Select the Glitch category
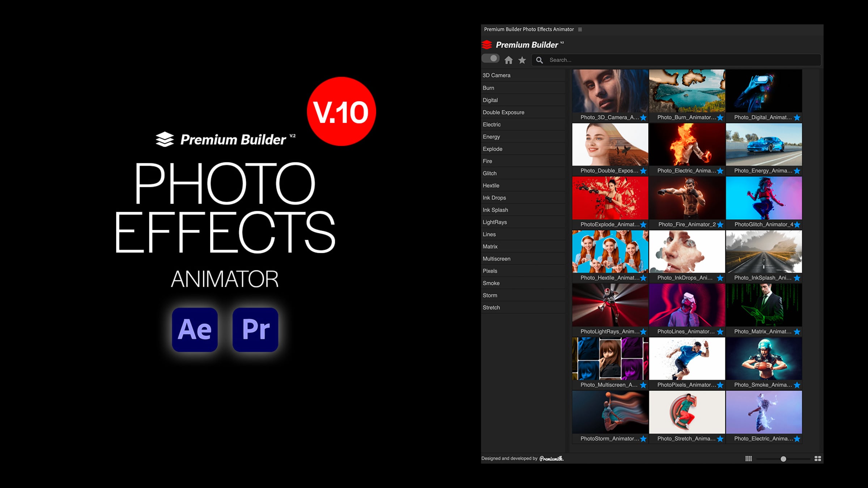Screen dimensions: 868x488 tap(489, 174)
